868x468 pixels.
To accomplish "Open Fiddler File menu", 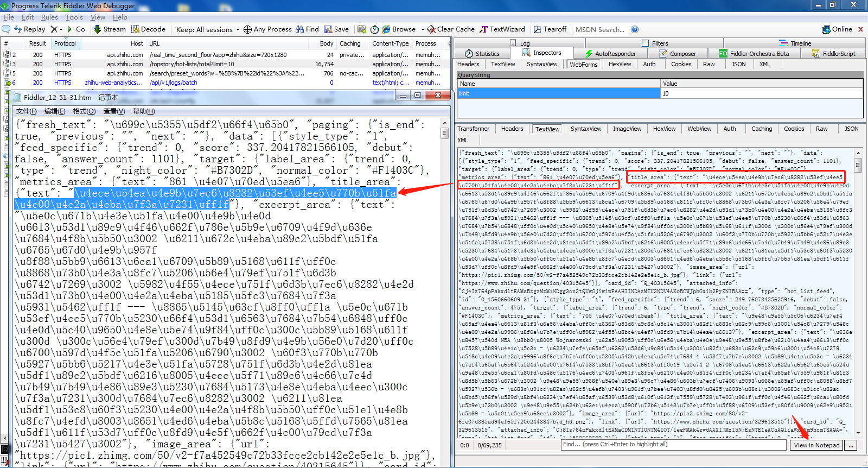I will 9,17.
